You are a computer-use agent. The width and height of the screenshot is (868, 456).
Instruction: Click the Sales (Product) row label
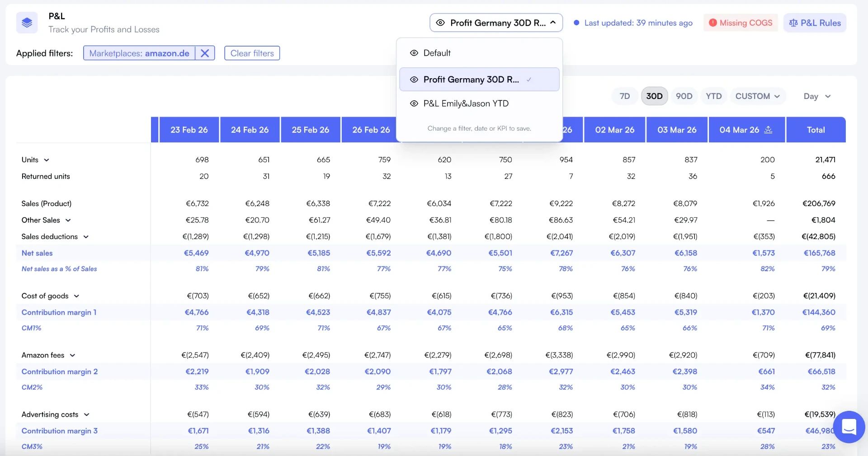point(47,203)
